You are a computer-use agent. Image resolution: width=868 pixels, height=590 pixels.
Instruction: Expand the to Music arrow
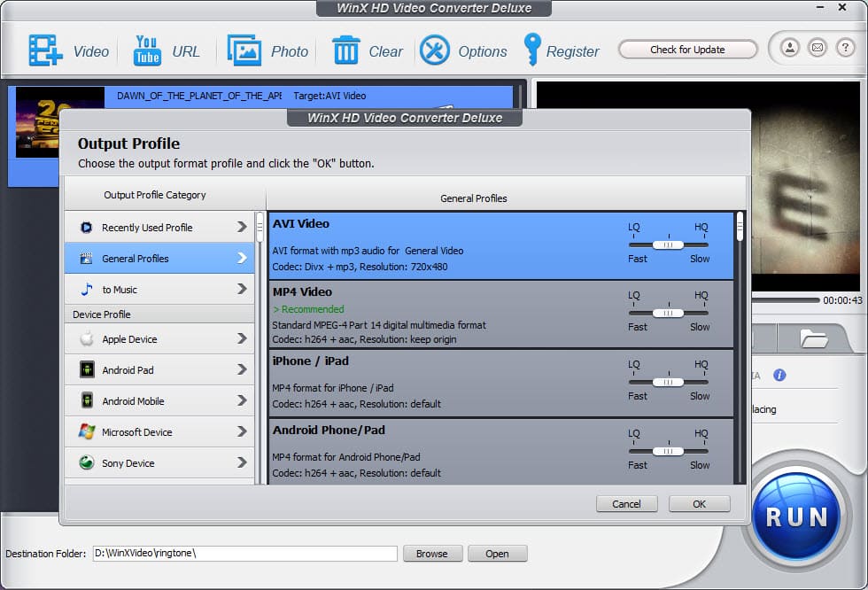click(242, 289)
